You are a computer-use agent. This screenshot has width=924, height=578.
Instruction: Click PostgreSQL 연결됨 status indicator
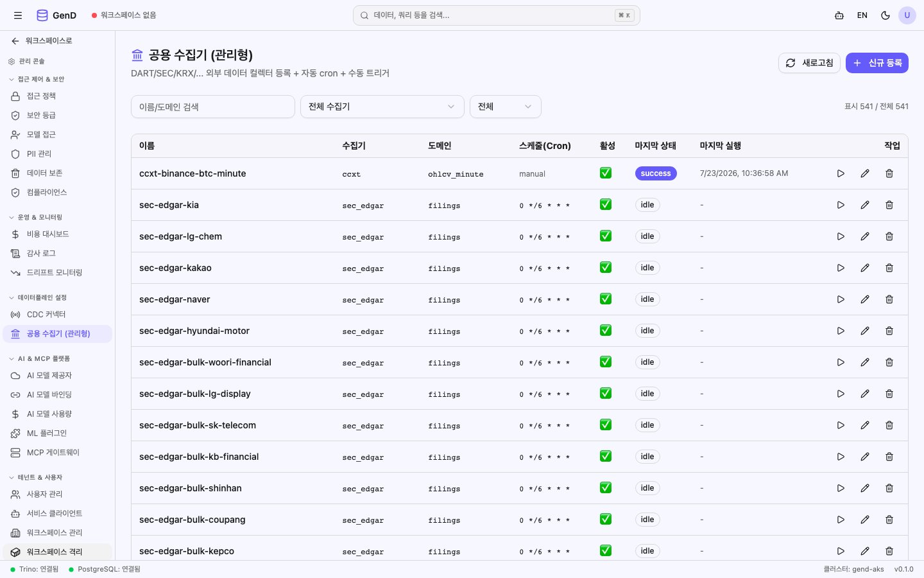click(105, 569)
